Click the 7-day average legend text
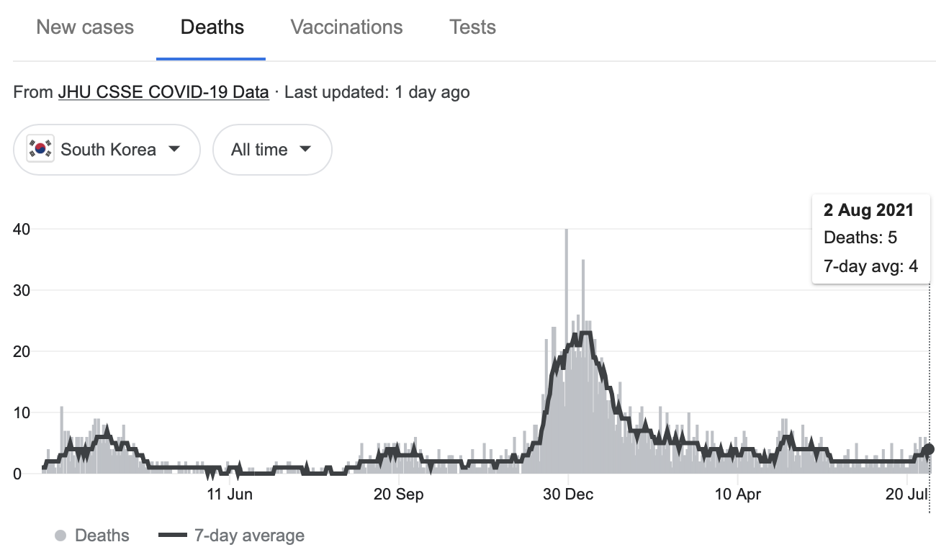 249,536
